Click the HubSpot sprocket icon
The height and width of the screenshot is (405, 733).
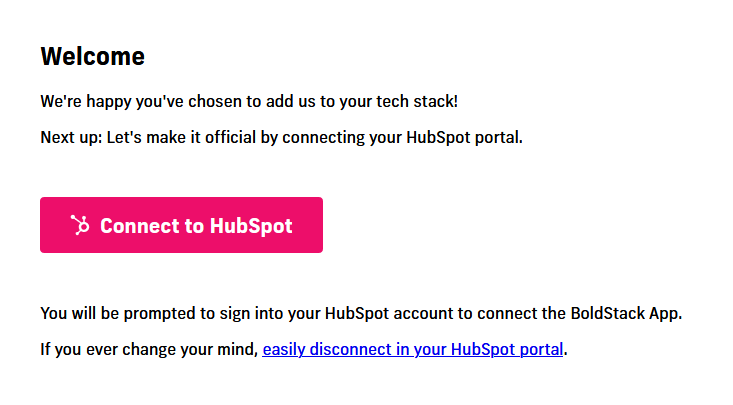click(80, 225)
